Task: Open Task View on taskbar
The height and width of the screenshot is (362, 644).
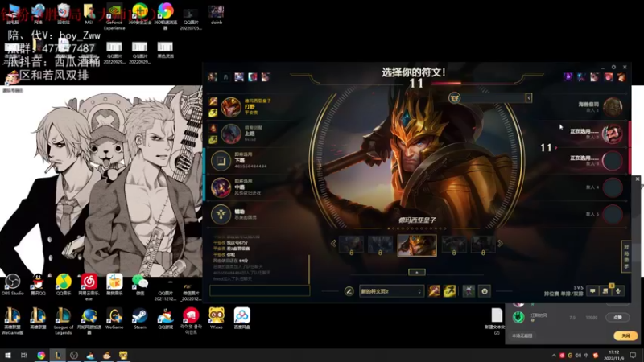Action: coord(24,355)
